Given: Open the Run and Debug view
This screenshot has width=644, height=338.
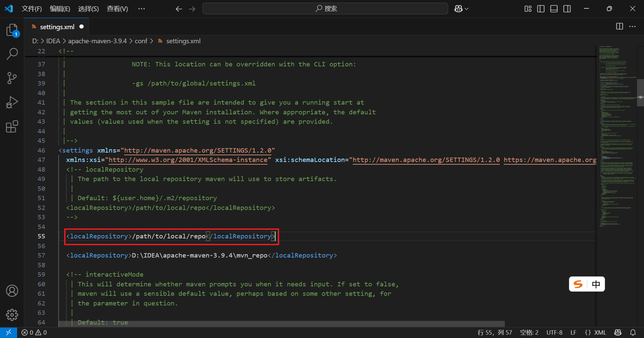Looking at the screenshot, I should [12, 102].
